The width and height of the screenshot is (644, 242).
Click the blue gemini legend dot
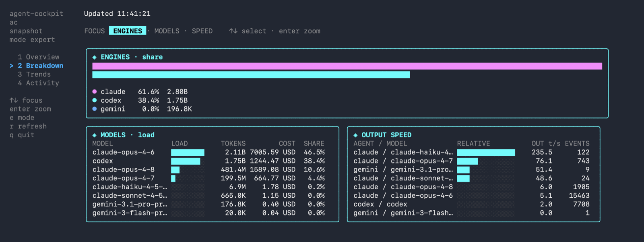coord(95,109)
